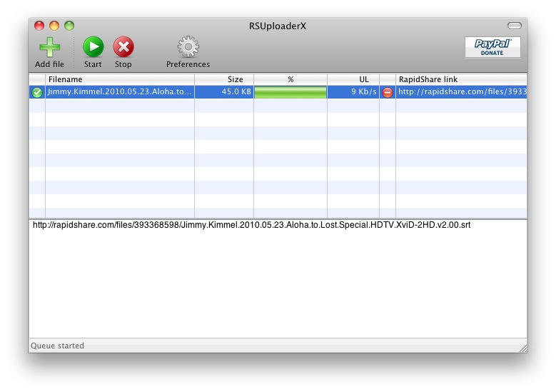Image resolution: width=556 pixels, height=392 pixels.
Task: Select the Jimmy.Kimmel.2010.05.23 filename cell
Action: click(x=120, y=91)
